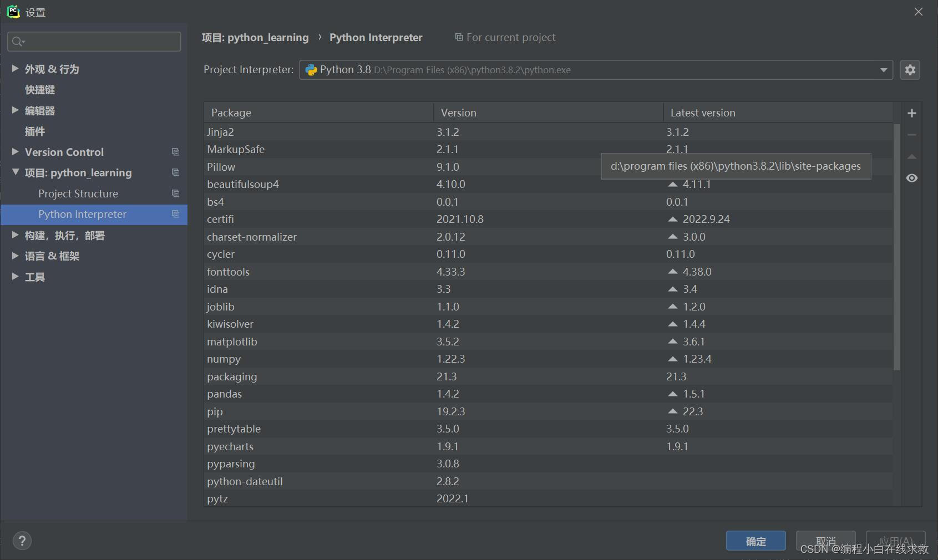Select the beautifulsoup4 package row
Image resolution: width=938 pixels, height=560 pixels.
(548, 184)
